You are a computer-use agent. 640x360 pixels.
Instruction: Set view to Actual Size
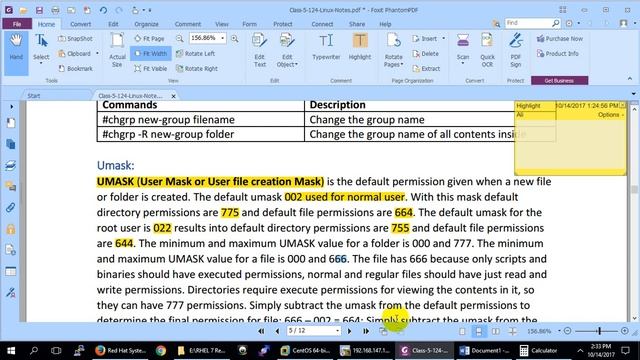pyautogui.click(x=117, y=50)
